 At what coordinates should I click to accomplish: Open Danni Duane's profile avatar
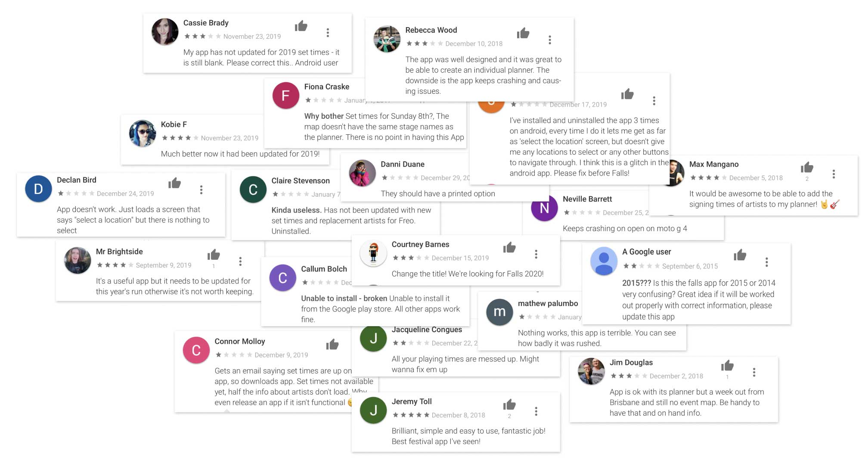pyautogui.click(x=362, y=173)
